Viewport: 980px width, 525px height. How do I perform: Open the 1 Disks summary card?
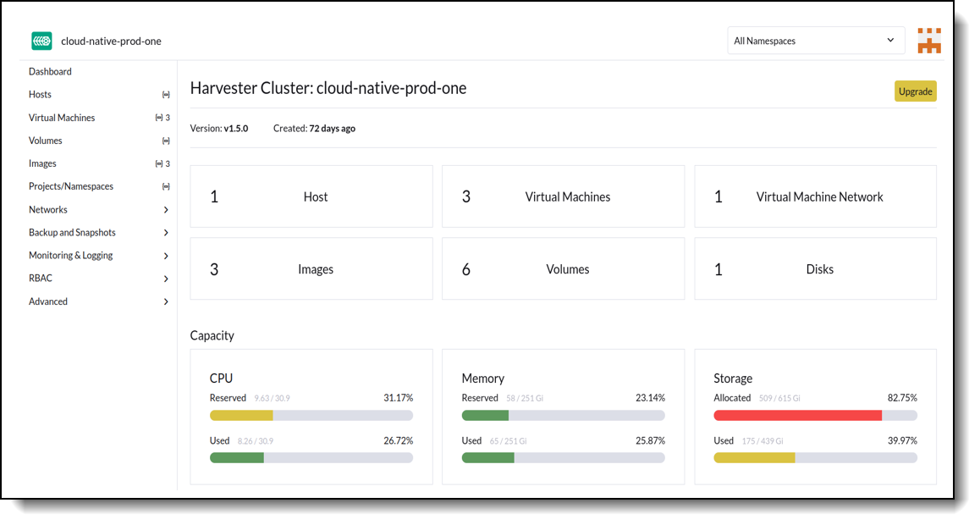(815, 268)
